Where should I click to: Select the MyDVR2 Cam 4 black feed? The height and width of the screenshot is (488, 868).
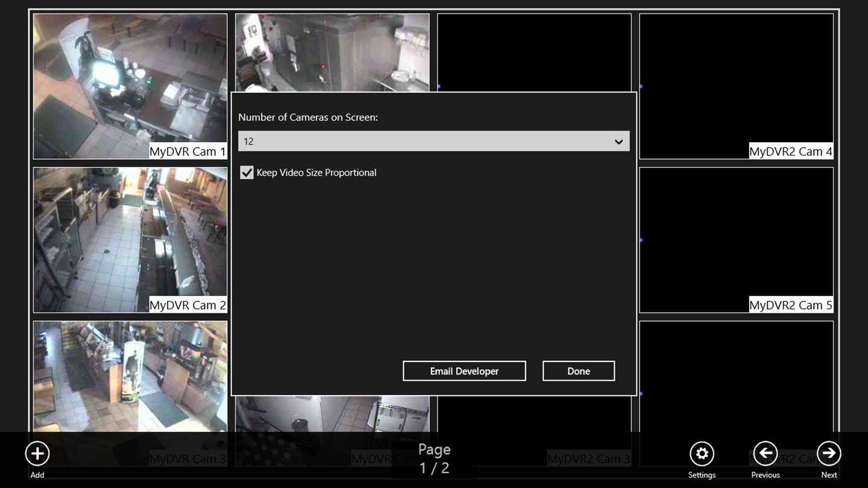(736, 86)
